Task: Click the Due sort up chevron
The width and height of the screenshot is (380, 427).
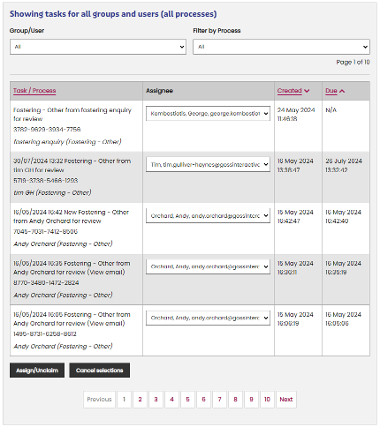Action: tap(342, 91)
